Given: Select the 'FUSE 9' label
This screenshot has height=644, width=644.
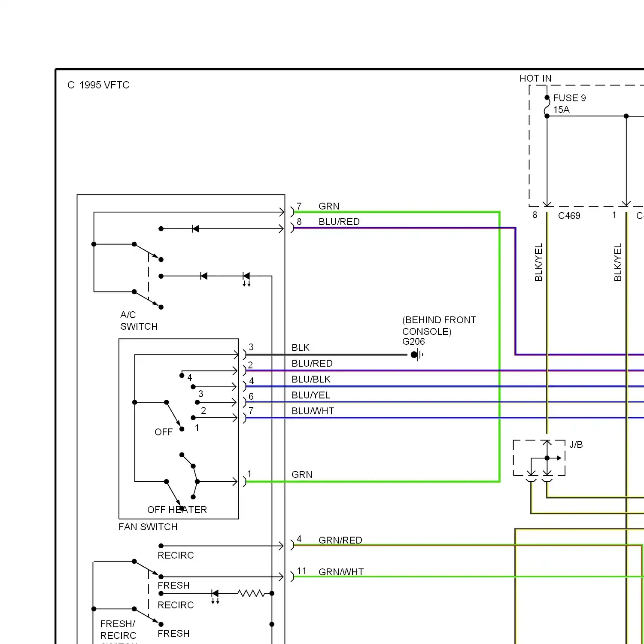Looking at the screenshot, I should (569, 98).
